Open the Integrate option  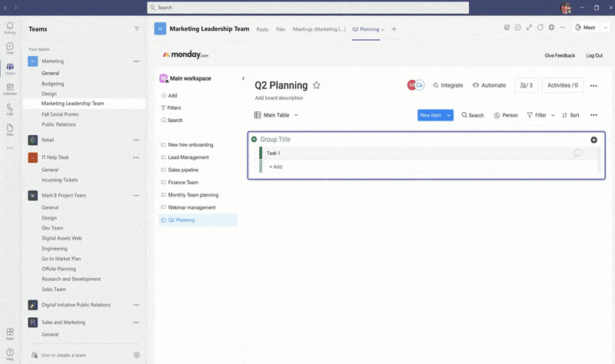coord(436,85)
